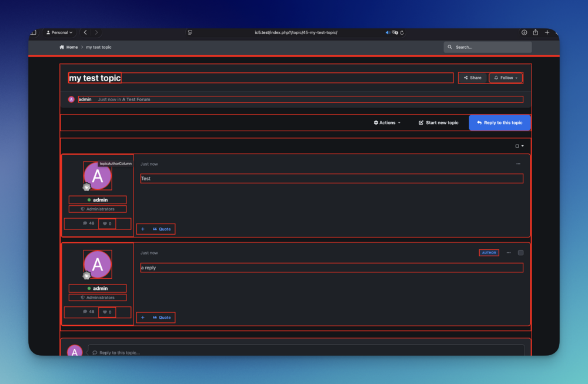
Task: Toggle multiquote plus on 'Test' post
Action: pyautogui.click(x=142, y=229)
